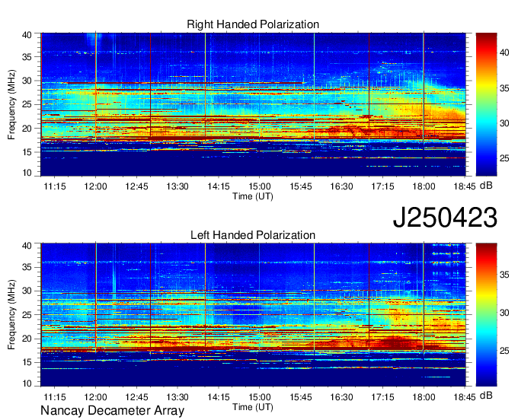518x420 pixels.
Task: Click the Left Handed Polarization title
Action: coord(253,235)
